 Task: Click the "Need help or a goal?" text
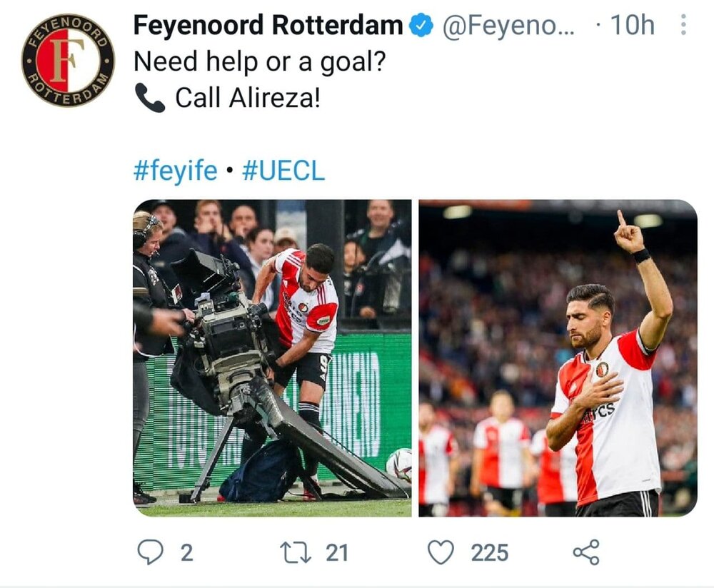260,62
